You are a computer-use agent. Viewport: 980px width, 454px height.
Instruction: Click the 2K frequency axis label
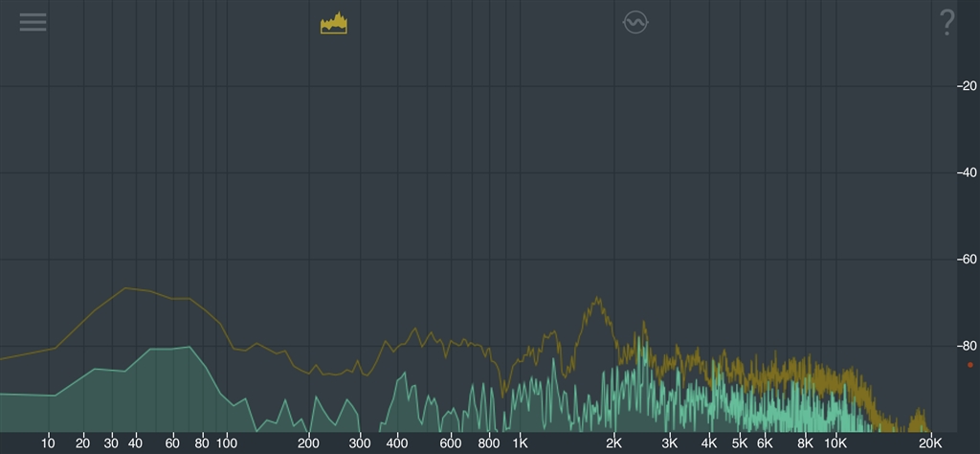point(614,443)
